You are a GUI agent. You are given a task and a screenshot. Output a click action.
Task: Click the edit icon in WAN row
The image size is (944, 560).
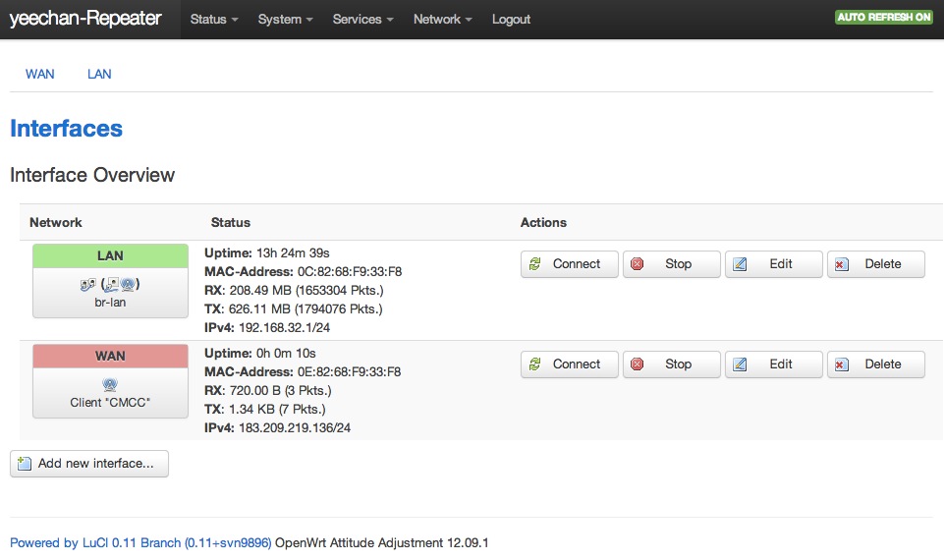740,364
